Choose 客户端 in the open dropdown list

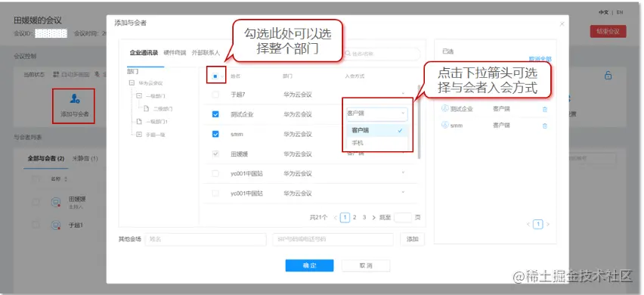376,130
